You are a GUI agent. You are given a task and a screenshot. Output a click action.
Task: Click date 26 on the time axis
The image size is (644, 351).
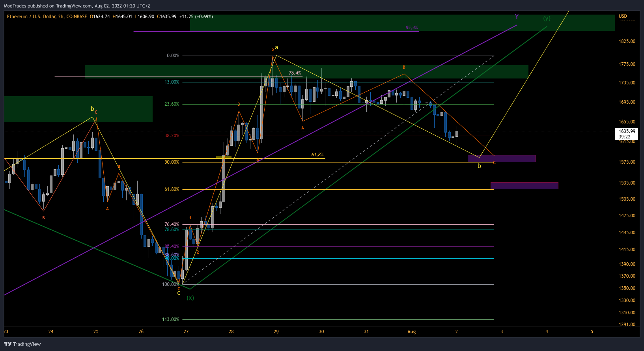coord(141,332)
